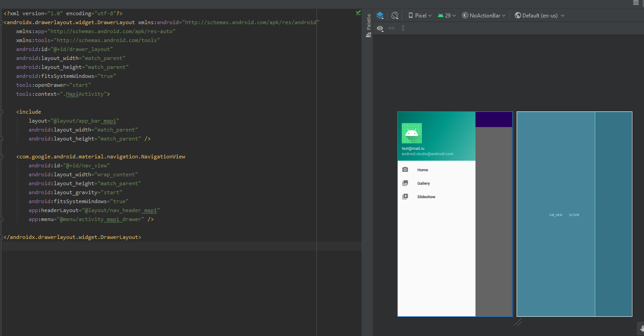Open the API 29 version dropdown

point(447,15)
